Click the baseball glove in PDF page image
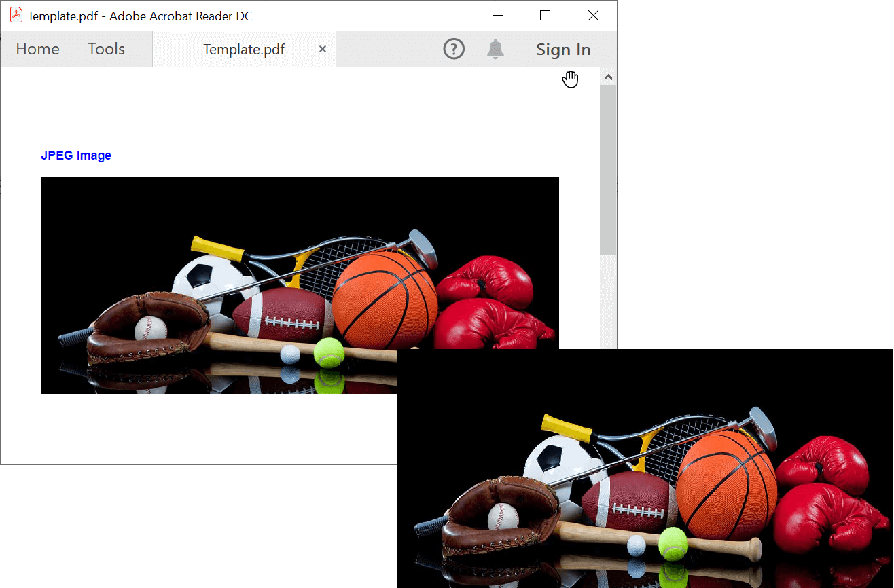This screenshot has height=588, width=894. pos(149,326)
